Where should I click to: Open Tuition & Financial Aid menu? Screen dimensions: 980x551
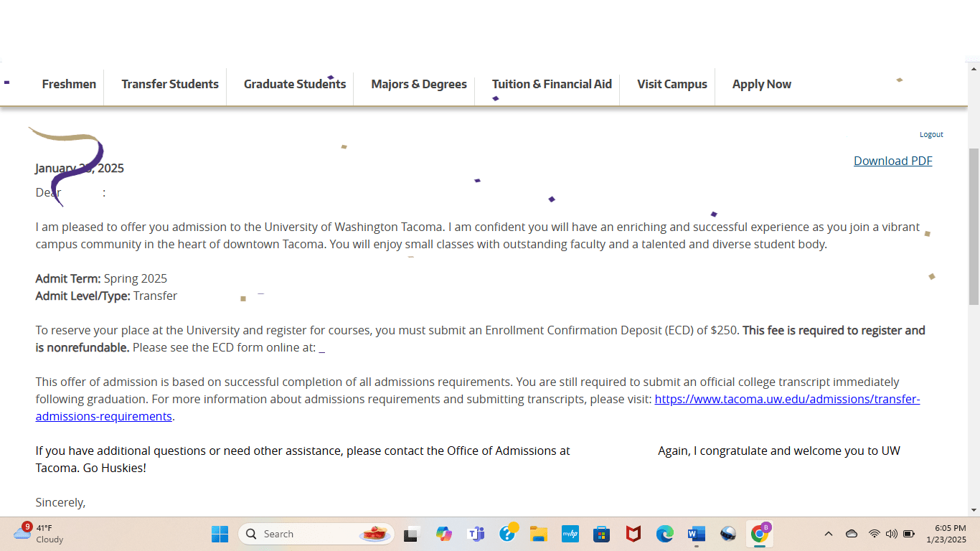point(552,84)
